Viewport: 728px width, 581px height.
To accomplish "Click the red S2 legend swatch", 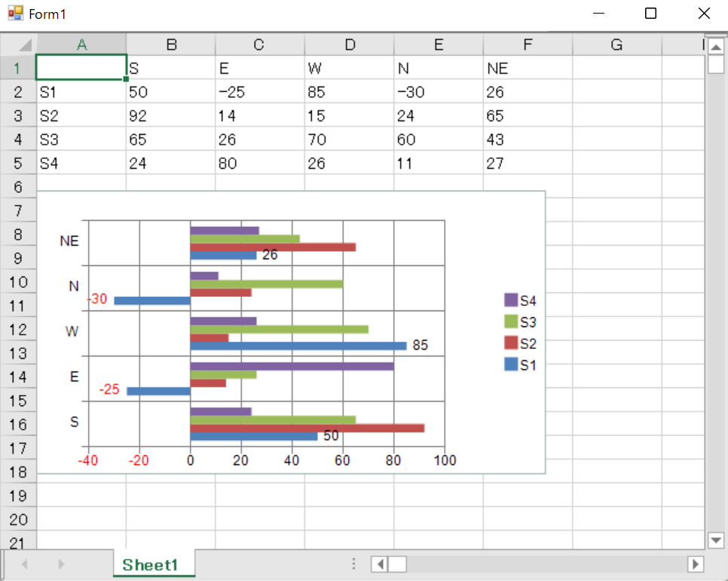I will (511, 343).
